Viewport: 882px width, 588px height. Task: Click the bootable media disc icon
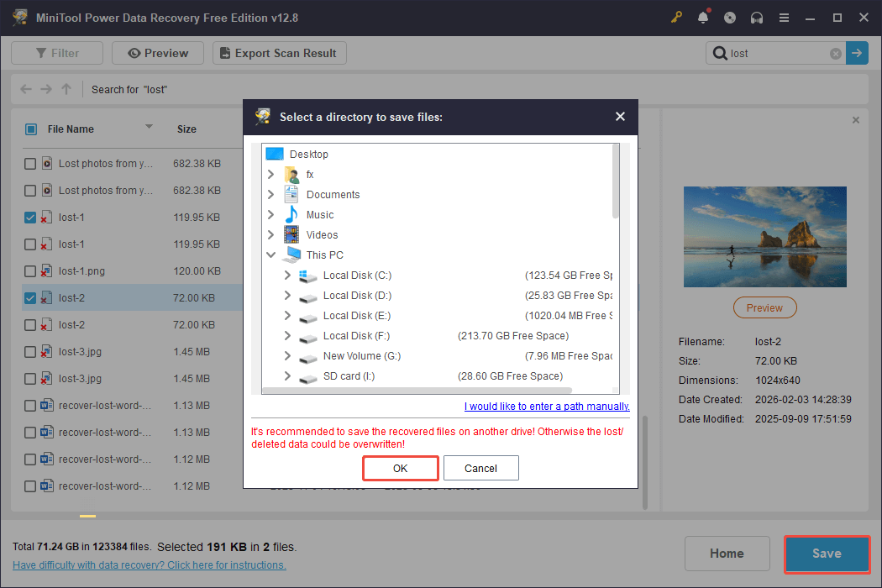(730, 17)
